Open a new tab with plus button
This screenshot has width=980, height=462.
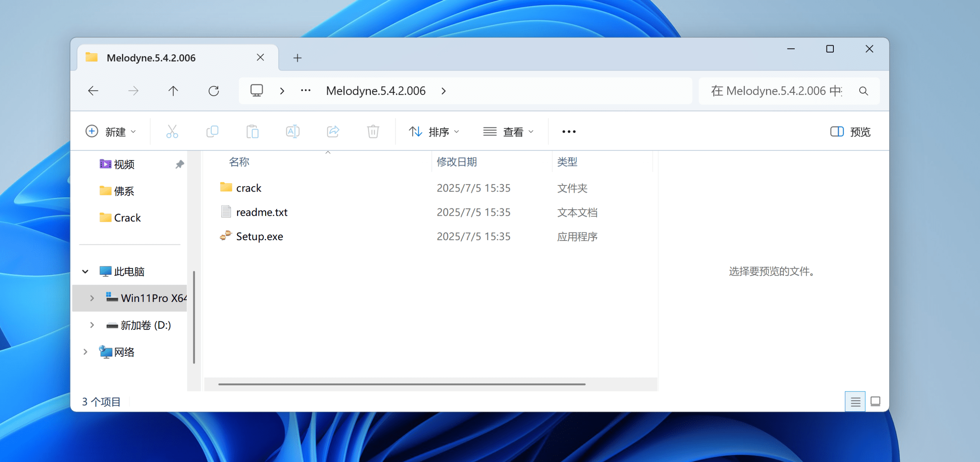click(297, 58)
